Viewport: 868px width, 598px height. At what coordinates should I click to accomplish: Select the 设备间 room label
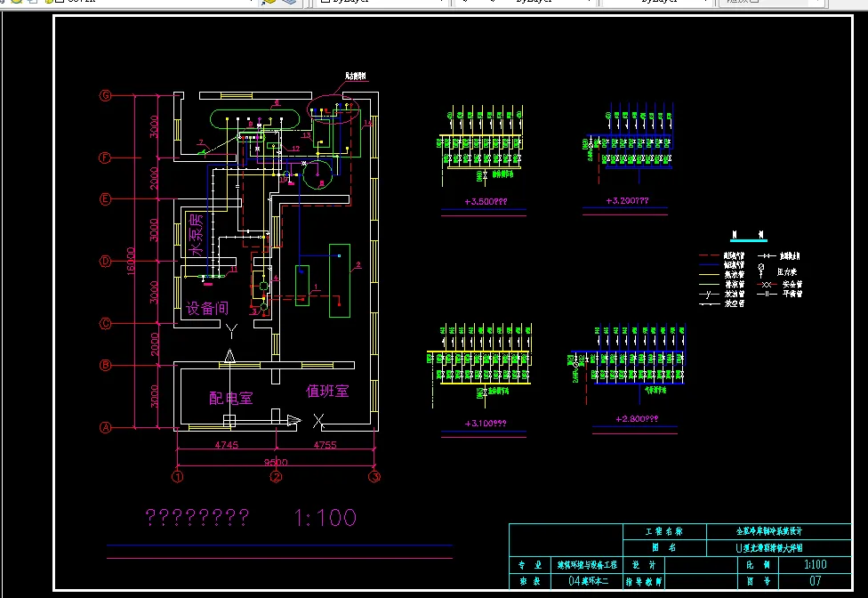(x=207, y=308)
